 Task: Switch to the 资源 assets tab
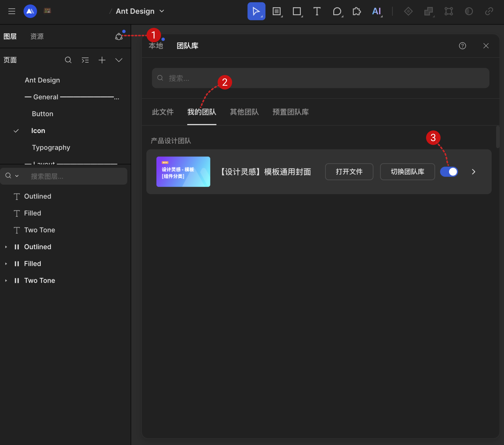pyautogui.click(x=37, y=36)
